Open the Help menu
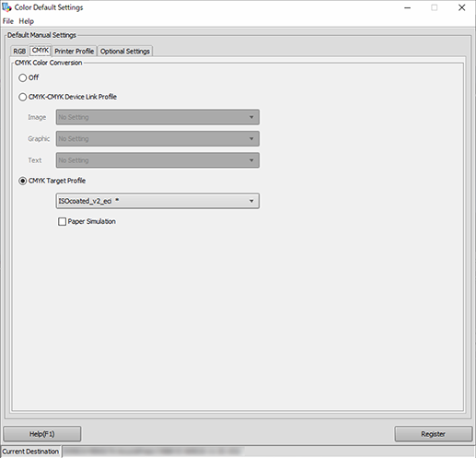Screen dimensions: 476x458 (x=27, y=21)
